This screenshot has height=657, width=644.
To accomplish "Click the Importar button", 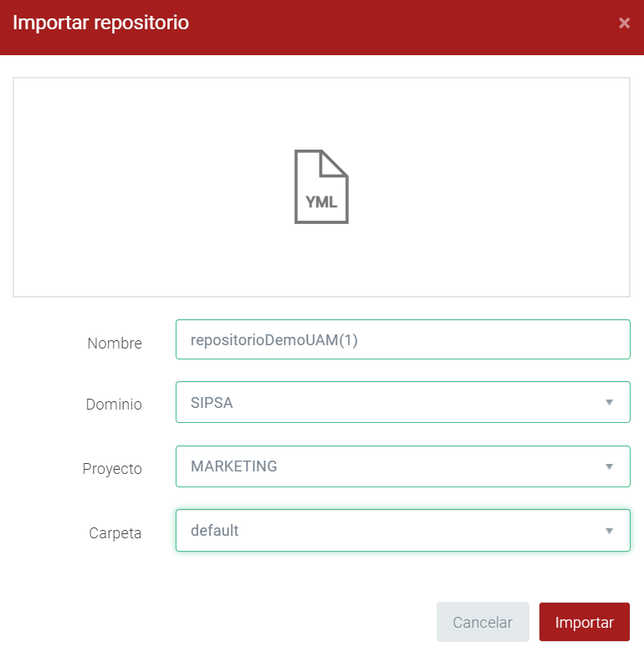I will pyautogui.click(x=584, y=622).
